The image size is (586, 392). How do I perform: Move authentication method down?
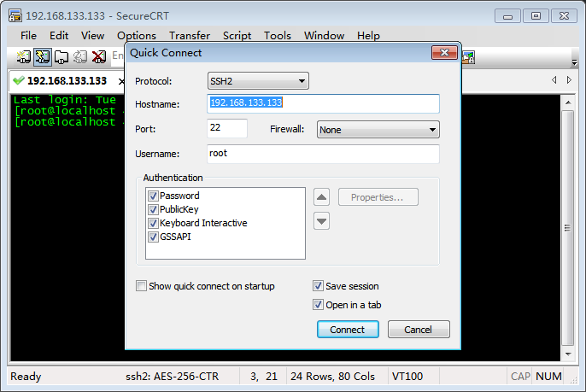(321, 221)
